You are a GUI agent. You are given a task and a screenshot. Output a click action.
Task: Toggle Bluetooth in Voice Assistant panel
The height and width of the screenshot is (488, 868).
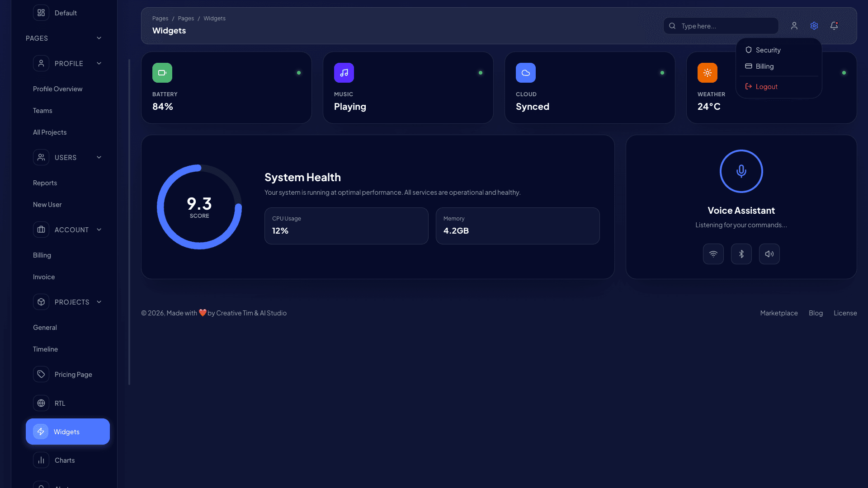(x=741, y=254)
